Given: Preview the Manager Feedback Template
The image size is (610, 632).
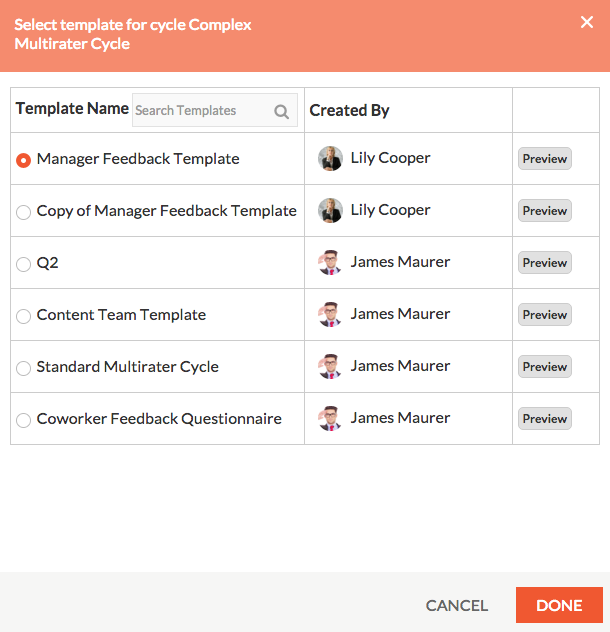Looking at the screenshot, I should (545, 158).
